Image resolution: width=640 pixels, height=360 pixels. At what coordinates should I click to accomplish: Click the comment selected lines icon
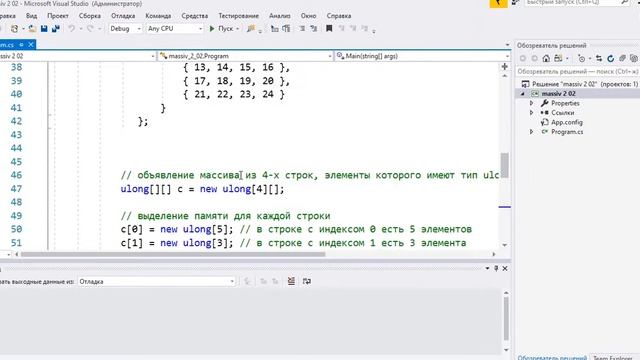point(302,29)
